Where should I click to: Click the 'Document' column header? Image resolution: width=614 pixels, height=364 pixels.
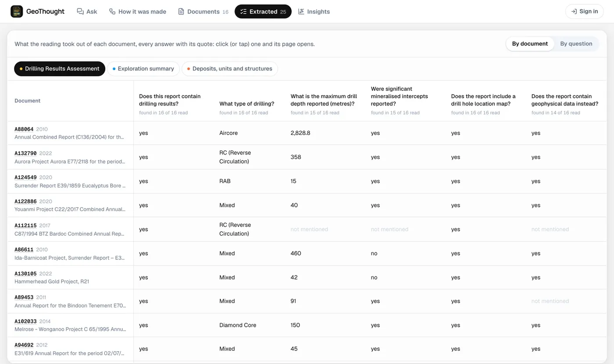click(x=28, y=101)
